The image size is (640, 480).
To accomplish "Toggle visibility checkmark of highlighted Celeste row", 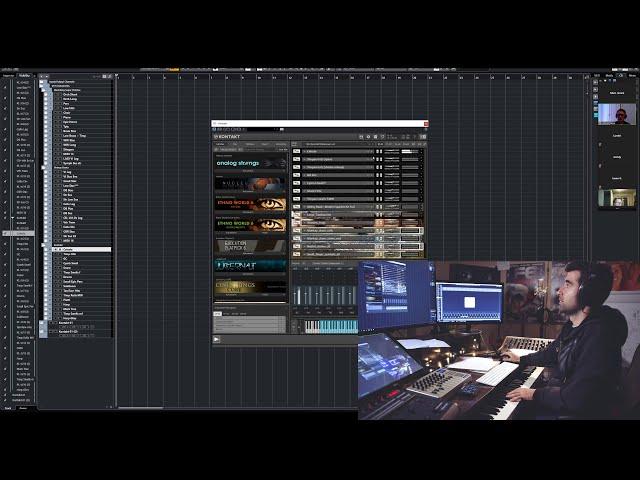I will tap(5, 233).
